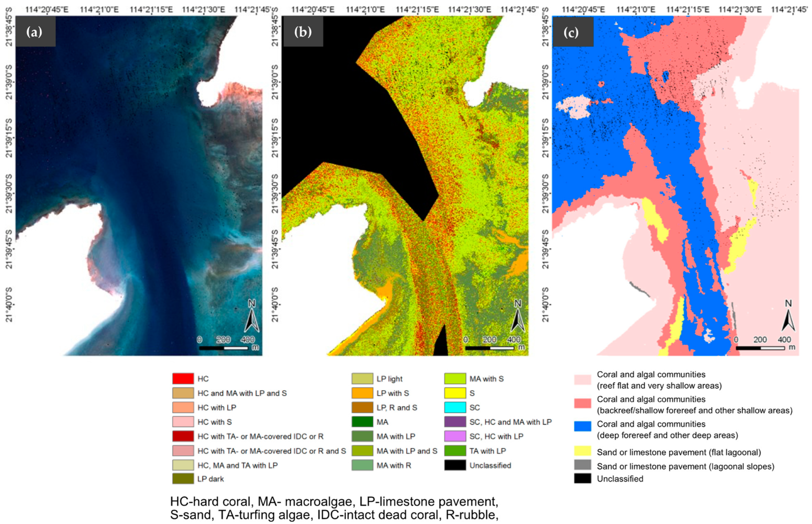
Task: Click the 'HC with TA- or MA-covered IDC or R and S' label
Action: (272, 451)
